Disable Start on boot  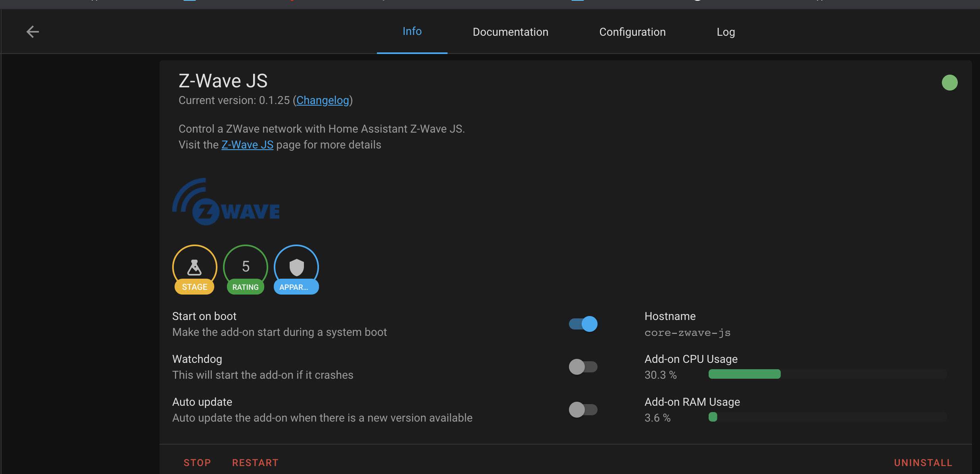point(583,324)
